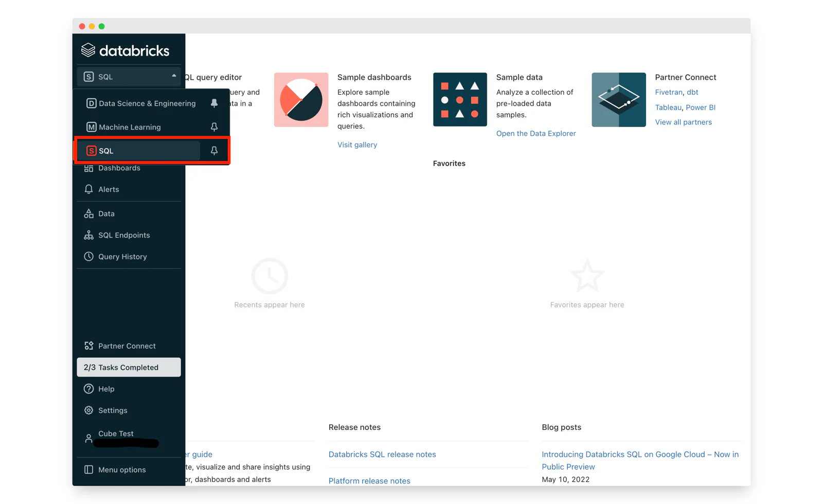
Task: Open Data in the sidebar
Action: click(106, 213)
